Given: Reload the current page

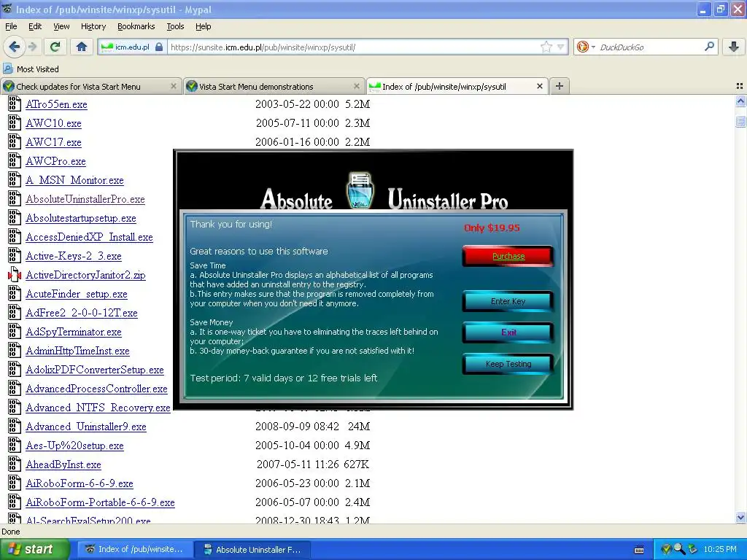Looking at the screenshot, I should pos(55,47).
